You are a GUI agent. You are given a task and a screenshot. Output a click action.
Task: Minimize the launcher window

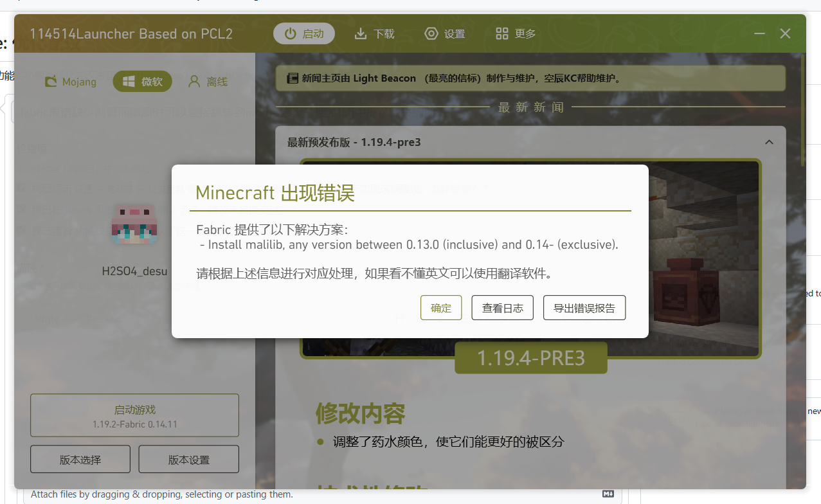pos(760,33)
